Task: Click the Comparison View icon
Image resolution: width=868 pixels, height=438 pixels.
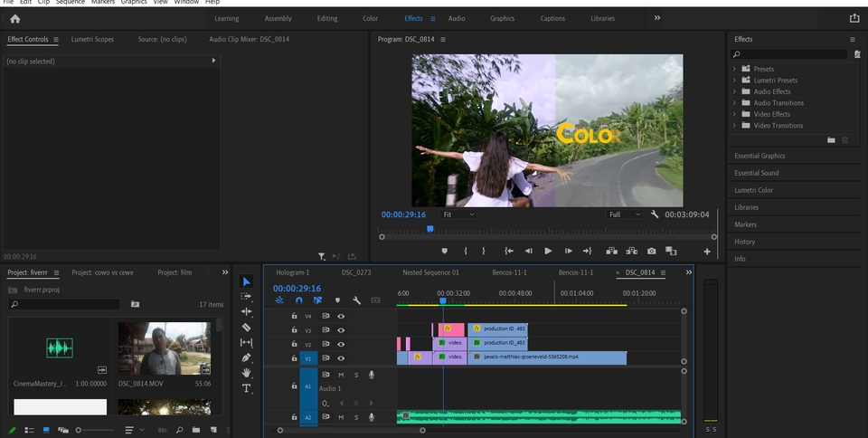Action: 671,251
